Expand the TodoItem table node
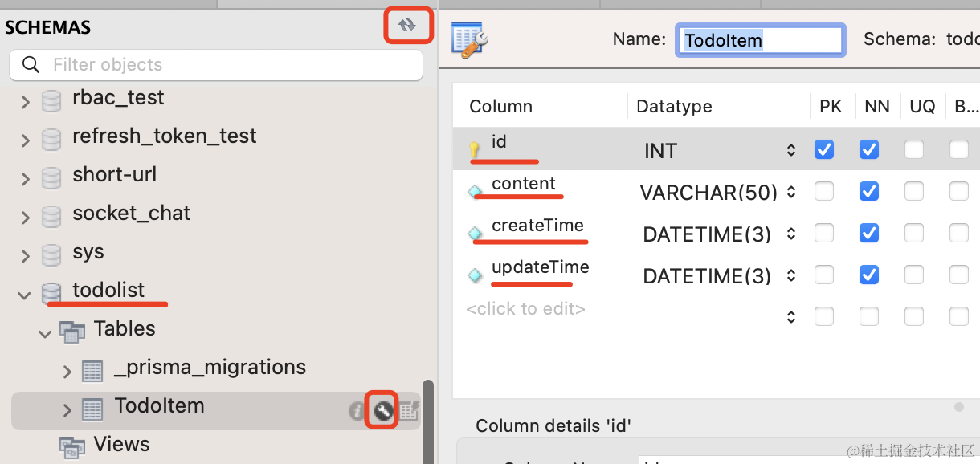Image resolution: width=980 pixels, height=464 pixels. [x=67, y=410]
